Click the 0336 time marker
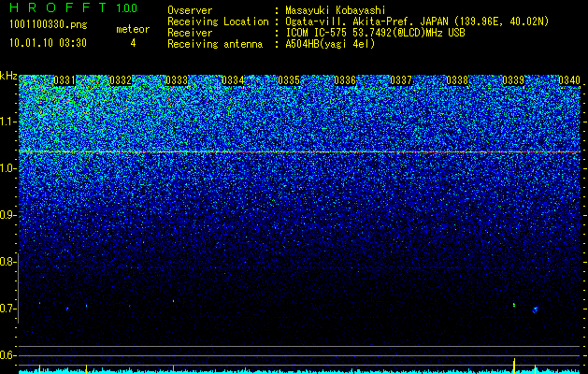The height and width of the screenshot is (374, 588). [345, 80]
